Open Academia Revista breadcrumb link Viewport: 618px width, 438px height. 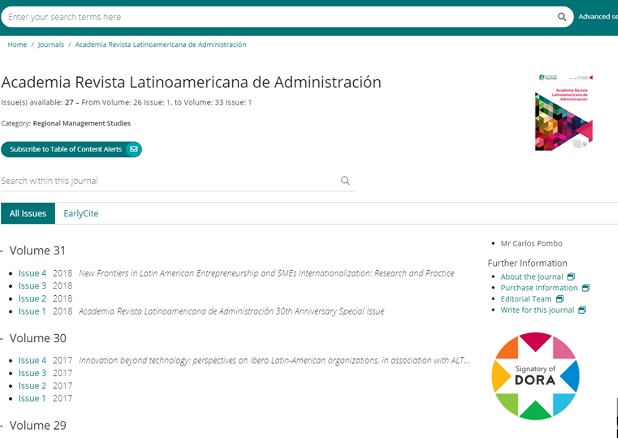[160, 45]
